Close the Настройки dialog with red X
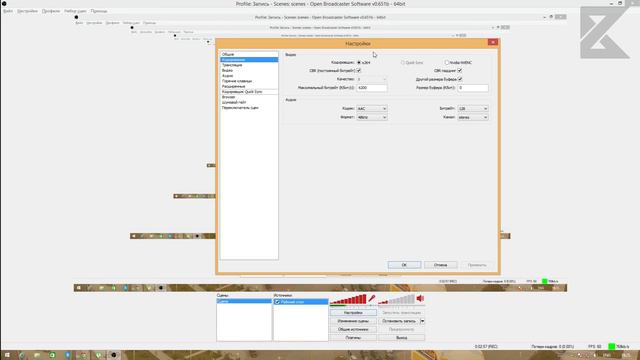Screen dimensions: 640x360 (493, 42)
